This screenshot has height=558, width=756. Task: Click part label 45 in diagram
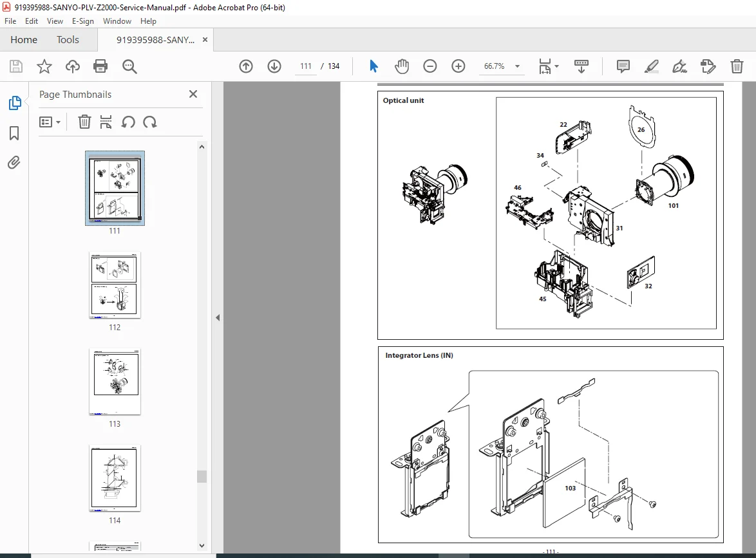pyautogui.click(x=542, y=299)
